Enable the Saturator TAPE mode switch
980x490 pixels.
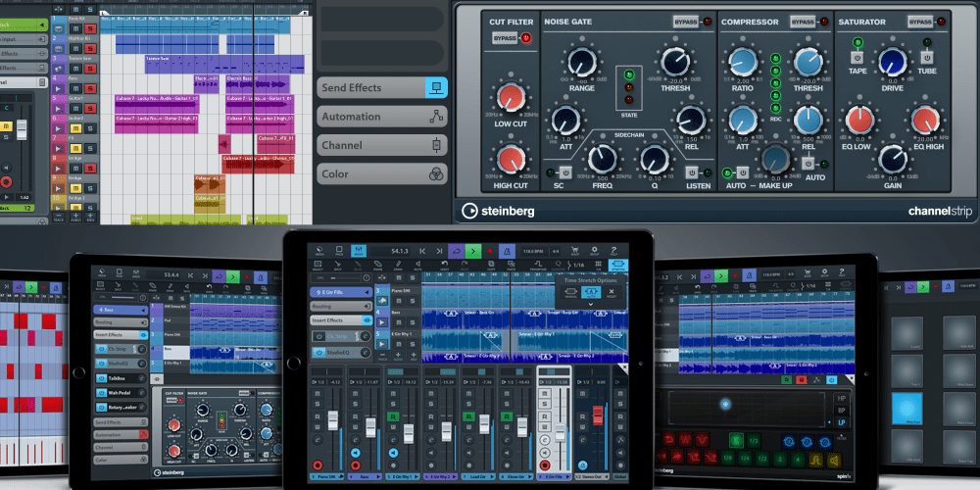857,60
